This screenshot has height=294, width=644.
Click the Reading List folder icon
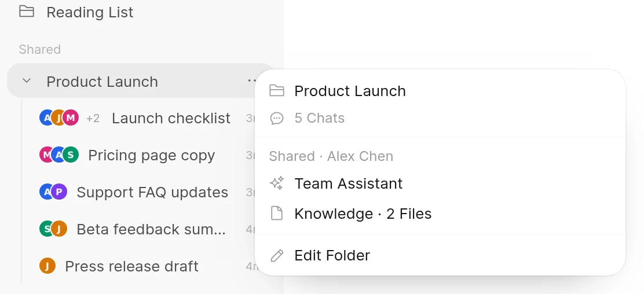pyautogui.click(x=27, y=11)
